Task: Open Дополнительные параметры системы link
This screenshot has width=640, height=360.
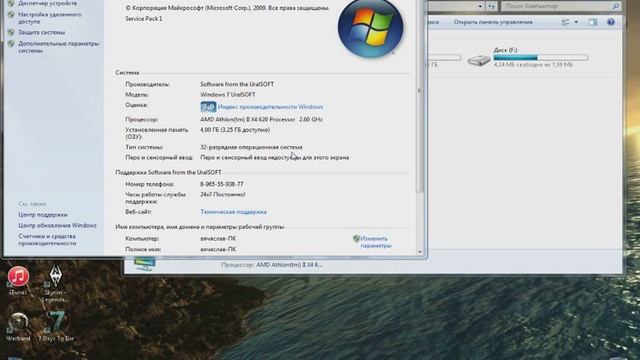Action: pyautogui.click(x=58, y=47)
